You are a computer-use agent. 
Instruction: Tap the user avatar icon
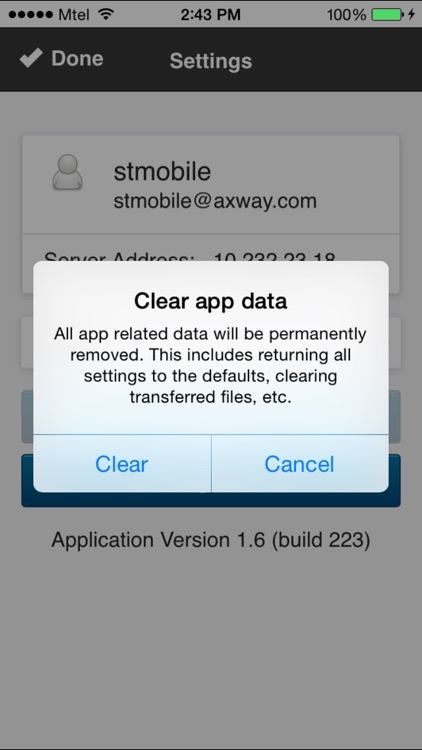coord(67,172)
